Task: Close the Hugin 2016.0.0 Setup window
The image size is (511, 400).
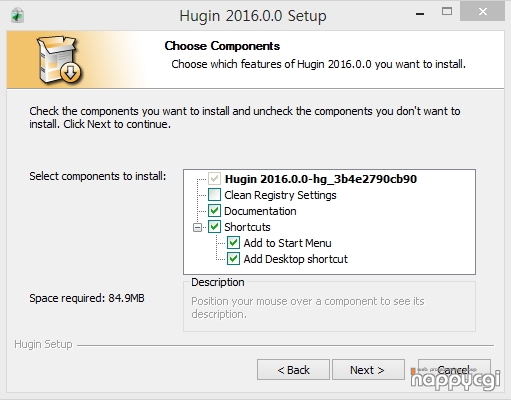Action: pyautogui.click(x=482, y=12)
